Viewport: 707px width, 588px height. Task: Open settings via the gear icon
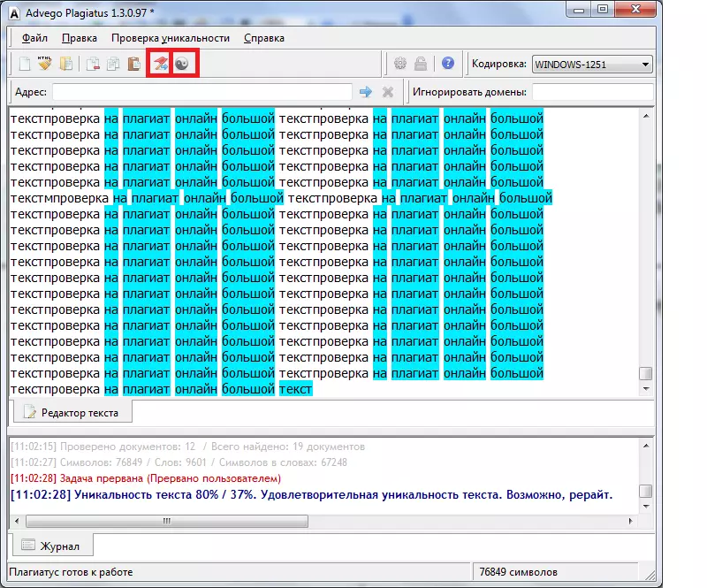tap(400, 64)
